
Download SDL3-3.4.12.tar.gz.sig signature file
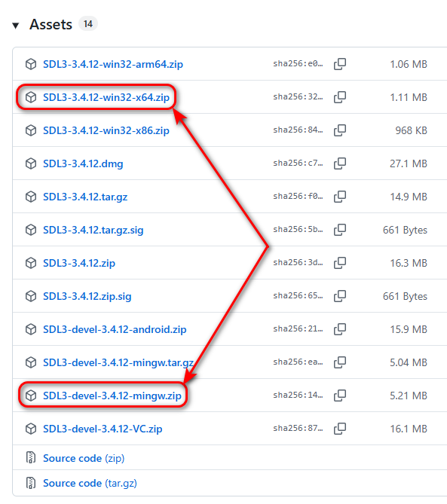click(x=93, y=230)
